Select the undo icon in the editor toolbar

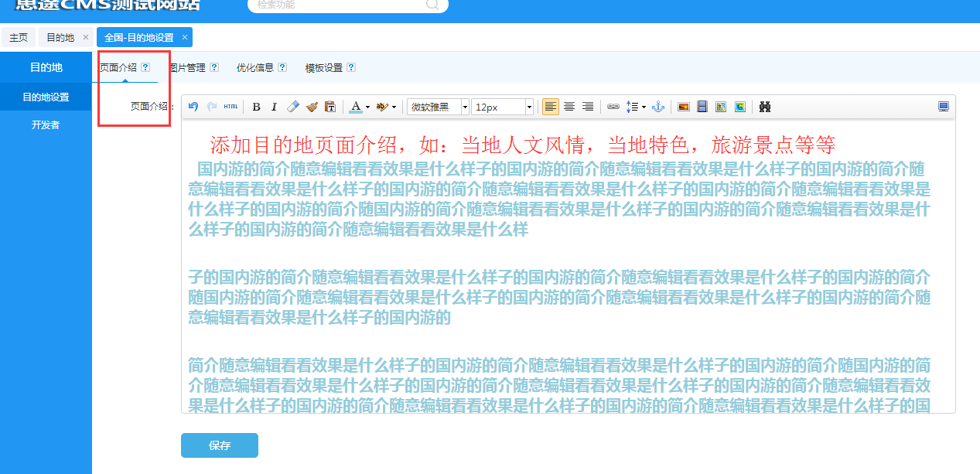(193, 106)
